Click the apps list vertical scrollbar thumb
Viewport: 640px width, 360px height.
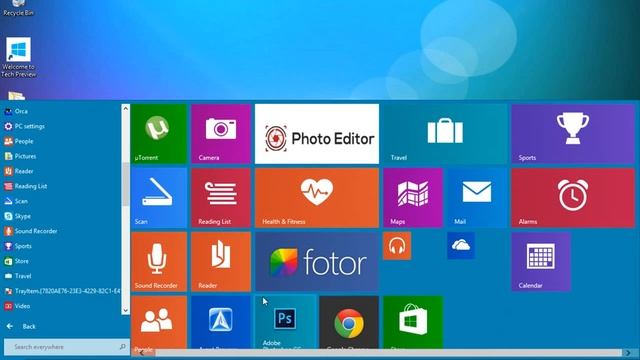pyautogui.click(x=125, y=184)
